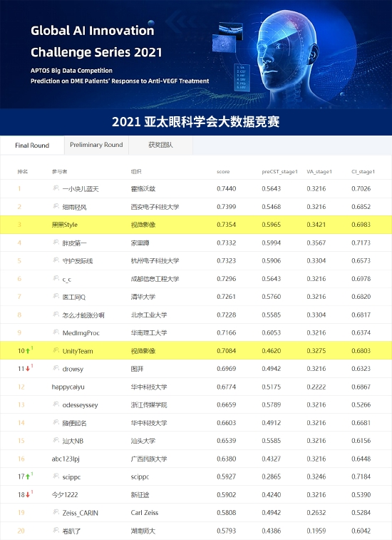Click the Global AI Innovation banner image
This screenshot has height=540, width=392.
pos(196,54)
